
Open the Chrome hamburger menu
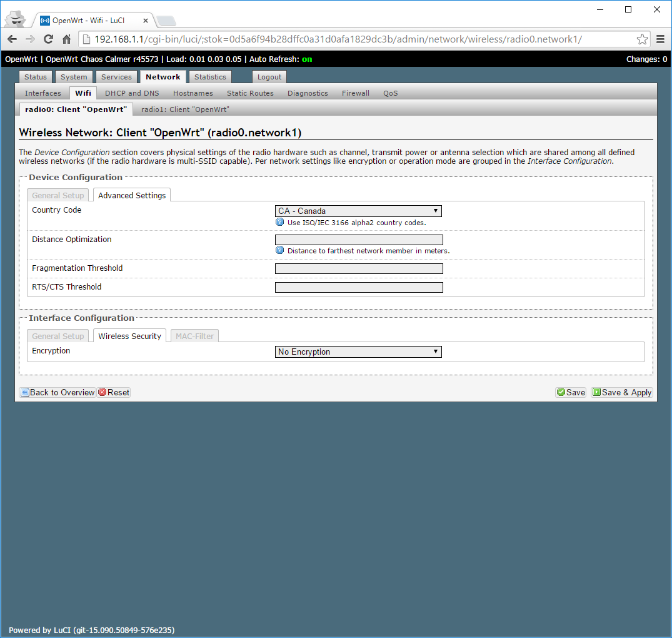point(661,39)
